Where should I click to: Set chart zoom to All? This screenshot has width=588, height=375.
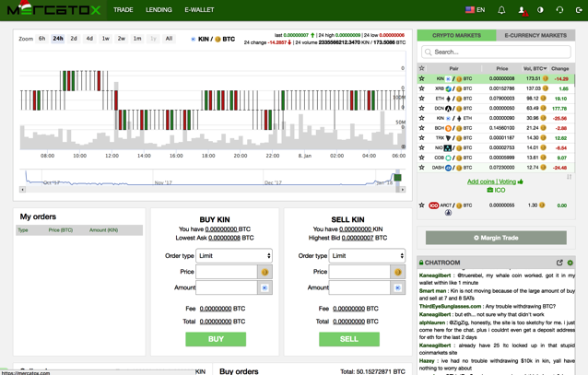tap(170, 39)
